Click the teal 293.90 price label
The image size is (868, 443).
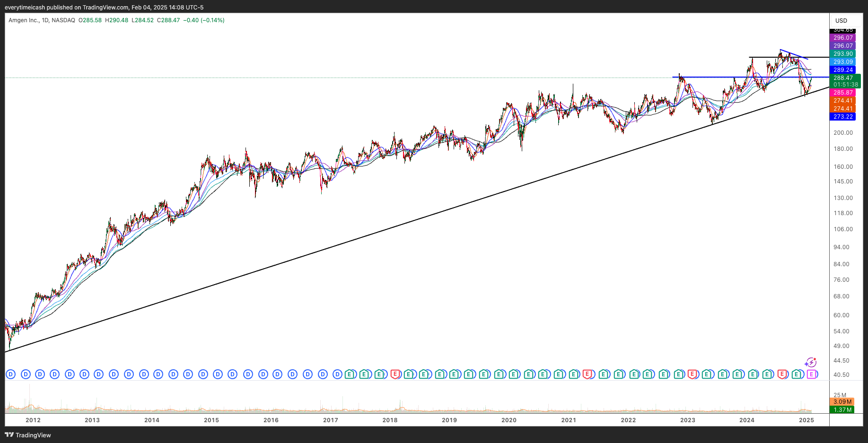coord(843,54)
